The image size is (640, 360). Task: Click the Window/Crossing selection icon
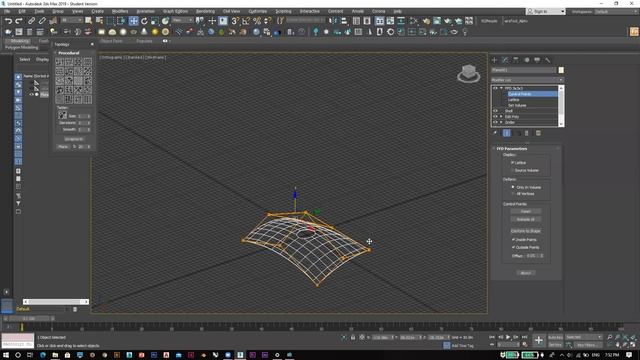(x=121, y=21)
